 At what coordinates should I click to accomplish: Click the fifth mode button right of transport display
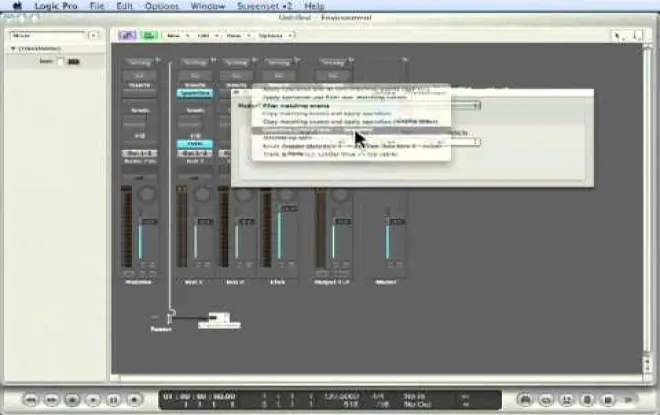pyautogui.click(x=608, y=399)
